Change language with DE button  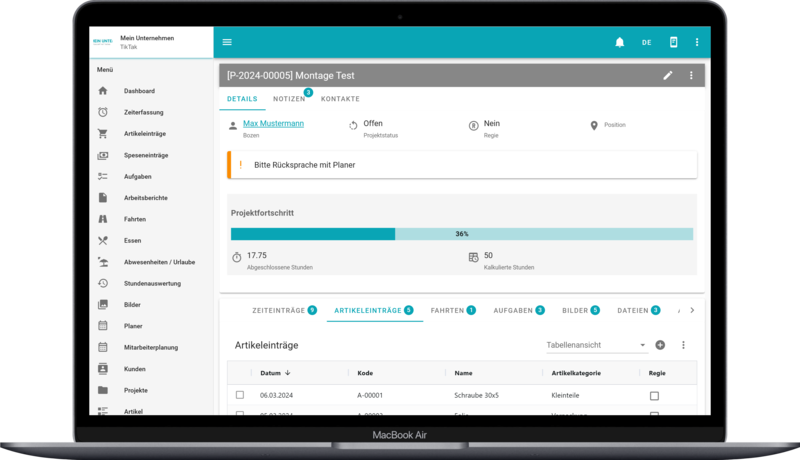pyautogui.click(x=646, y=42)
